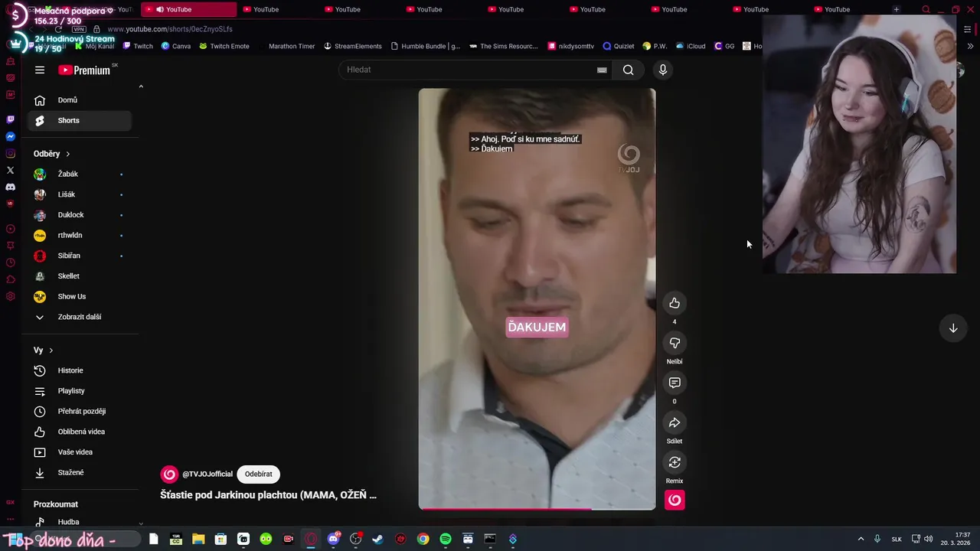Open the StreamElements bookmark
980x551 pixels.
[x=352, y=46]
